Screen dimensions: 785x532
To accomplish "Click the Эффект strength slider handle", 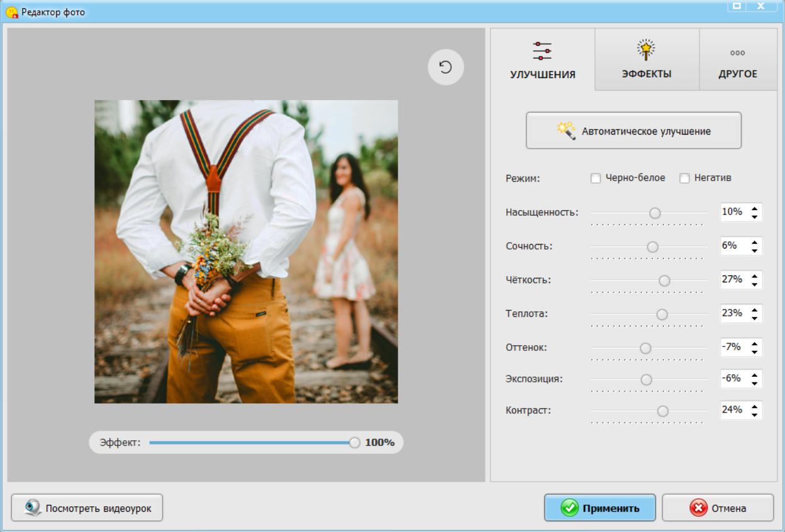I will click(354, 443).
